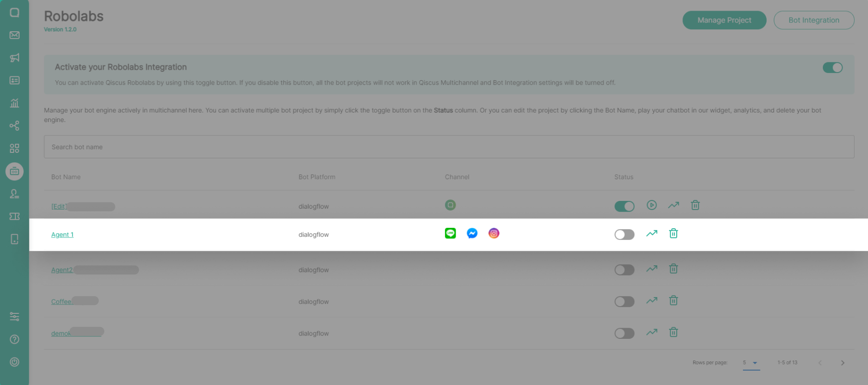Click the Instagram channel icon for Agent 1
The height and width of the screenshot is (385, 868).
pos(494,234)
